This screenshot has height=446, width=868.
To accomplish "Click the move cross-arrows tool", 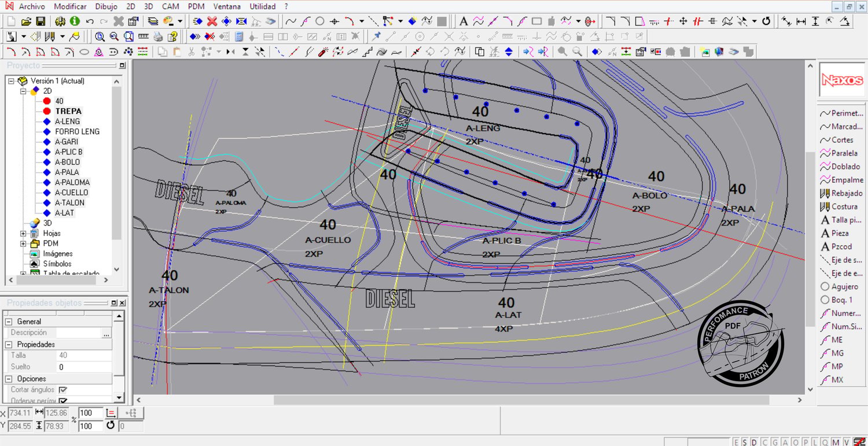I will pyautogui.click(x=683, y=21).
